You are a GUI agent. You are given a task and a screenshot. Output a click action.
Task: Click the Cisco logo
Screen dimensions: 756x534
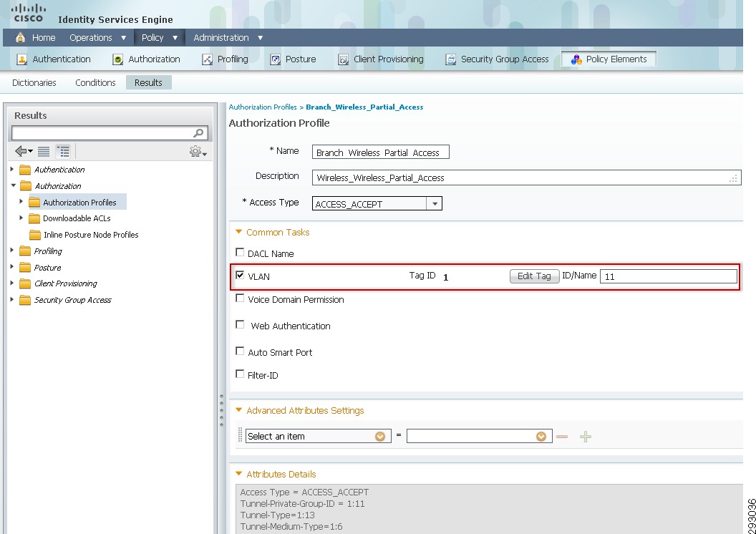[29, 14]
